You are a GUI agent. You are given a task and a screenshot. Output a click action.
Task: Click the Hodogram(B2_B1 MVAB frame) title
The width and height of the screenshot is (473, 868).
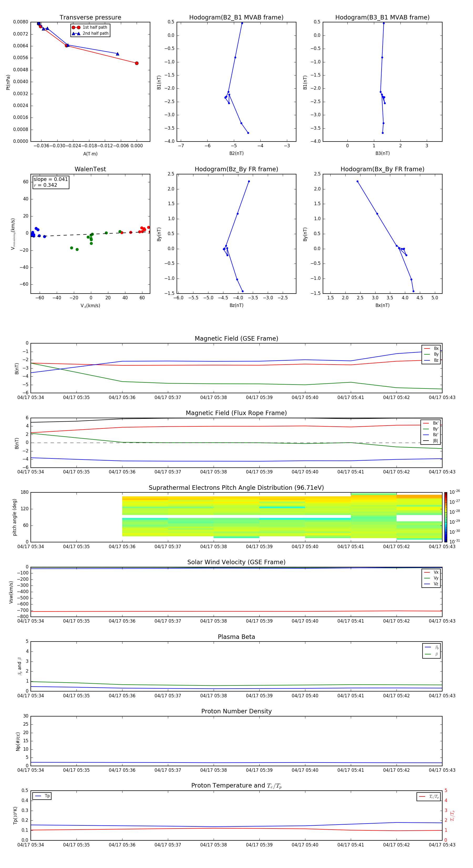(x=236, y=18)
